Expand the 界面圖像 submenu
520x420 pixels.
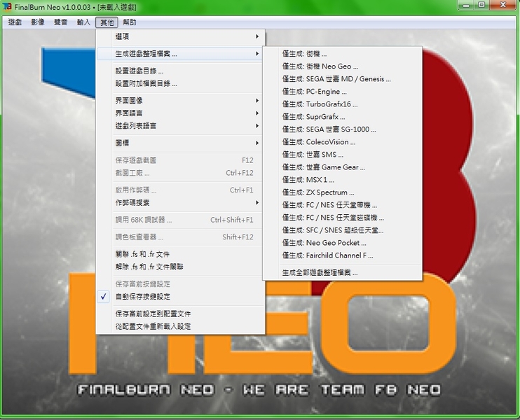pyautogui.click(x=181, y=100)
